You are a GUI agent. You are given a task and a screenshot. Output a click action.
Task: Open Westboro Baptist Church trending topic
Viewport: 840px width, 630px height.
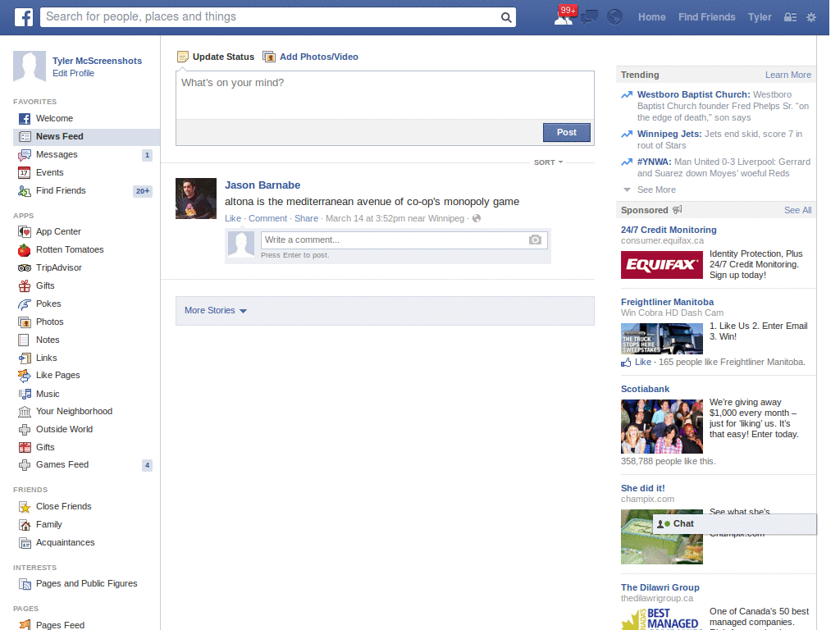tap(692, 95)
